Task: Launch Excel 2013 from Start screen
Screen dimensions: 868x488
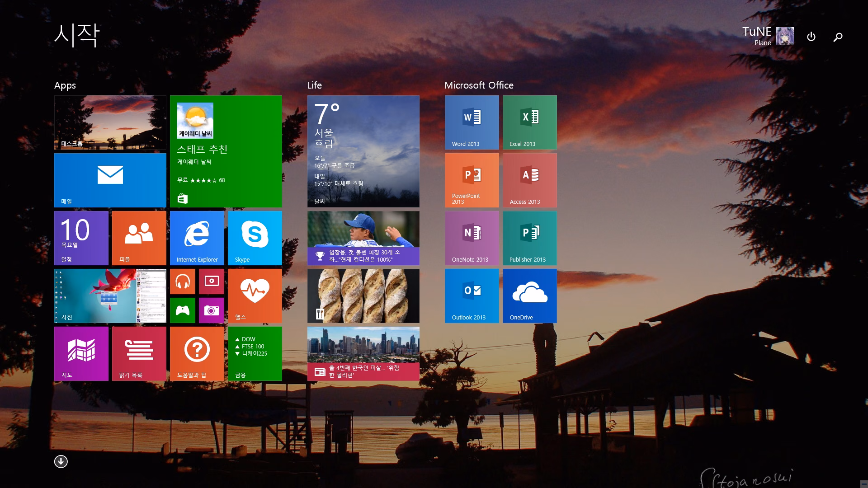Action: (529, 122)
